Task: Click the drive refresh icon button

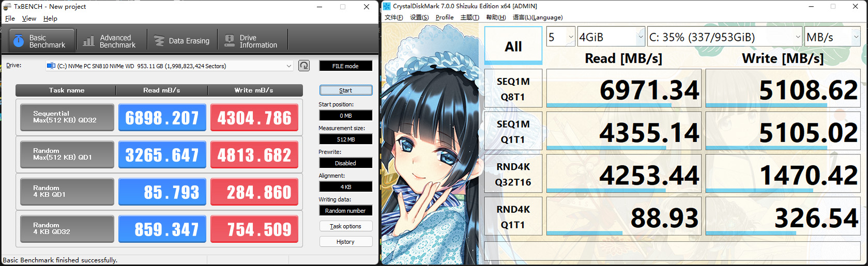Action: point(304,66)
